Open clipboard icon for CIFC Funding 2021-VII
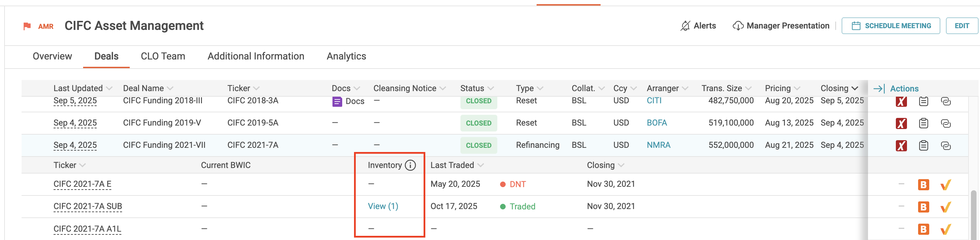Screen dimensions: 980x240 923,146
